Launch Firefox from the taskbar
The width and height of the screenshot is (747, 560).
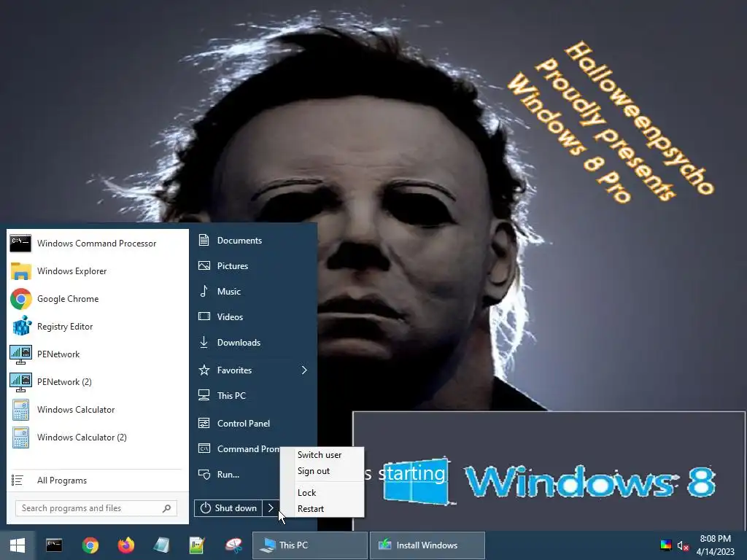click(125, 545)
